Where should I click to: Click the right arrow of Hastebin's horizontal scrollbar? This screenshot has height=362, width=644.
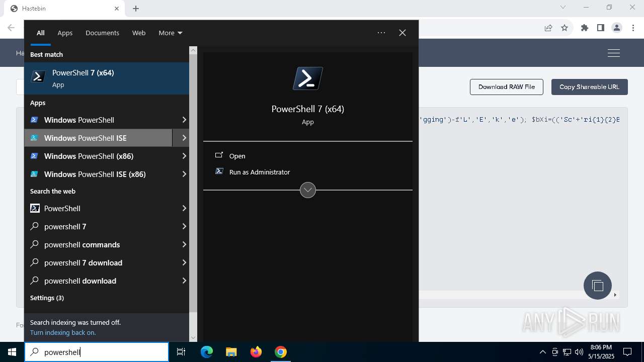[615, 295]
